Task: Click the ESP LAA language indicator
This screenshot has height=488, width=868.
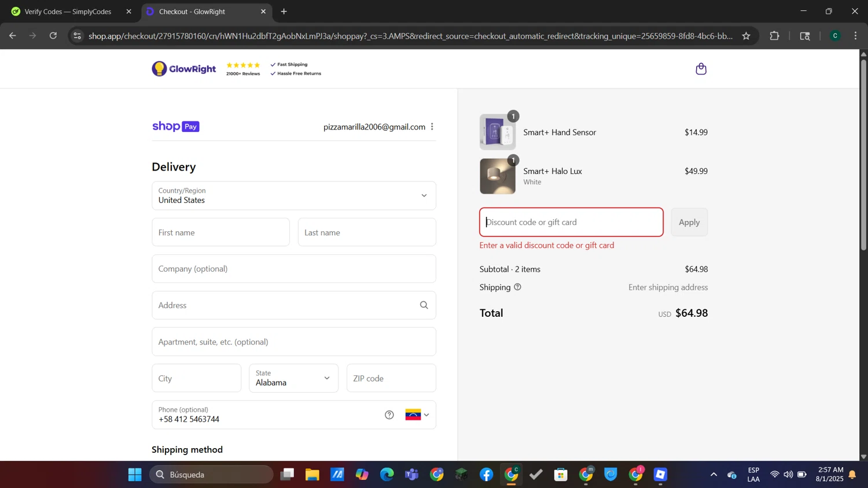Action: pyautogui.click(x=753, y=475)
